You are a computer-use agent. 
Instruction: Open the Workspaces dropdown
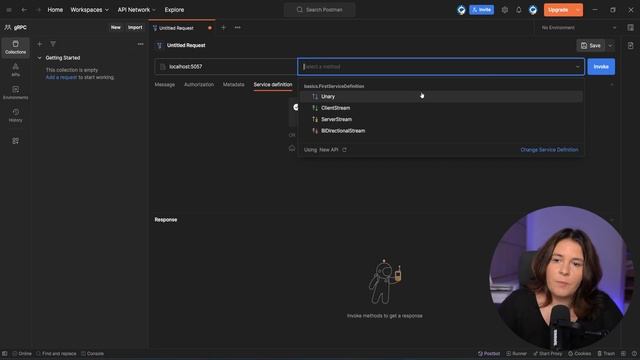point(89,10)
